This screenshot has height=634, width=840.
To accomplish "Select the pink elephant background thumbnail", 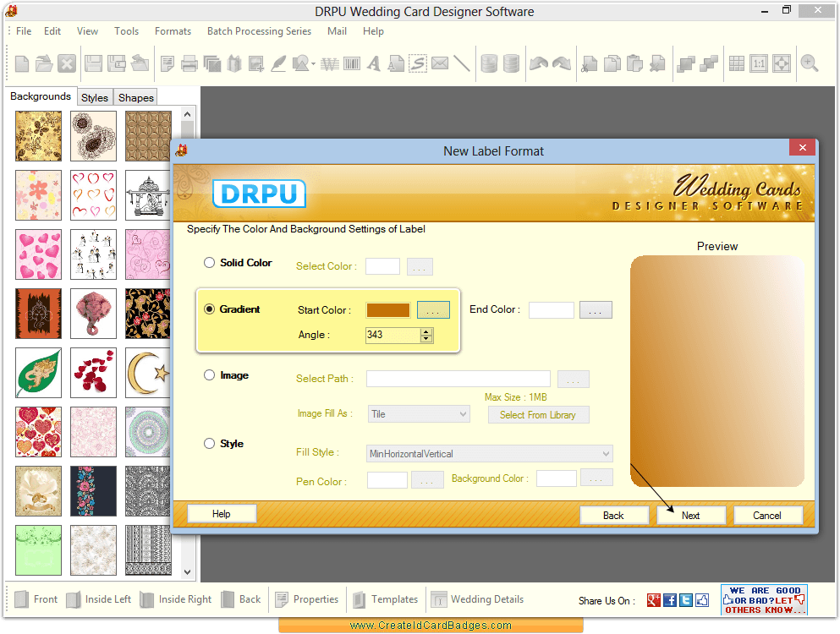I will pyautogui.click(x=93, y=314).
